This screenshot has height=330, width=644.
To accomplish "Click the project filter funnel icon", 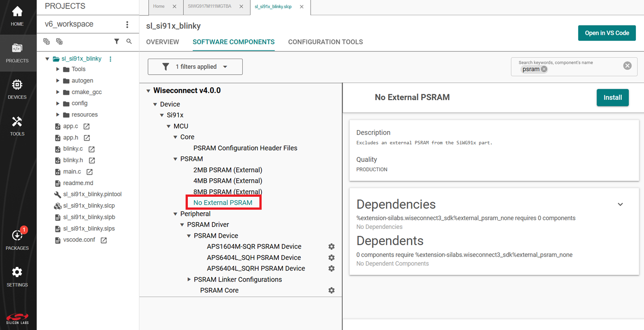I will 117,41.
